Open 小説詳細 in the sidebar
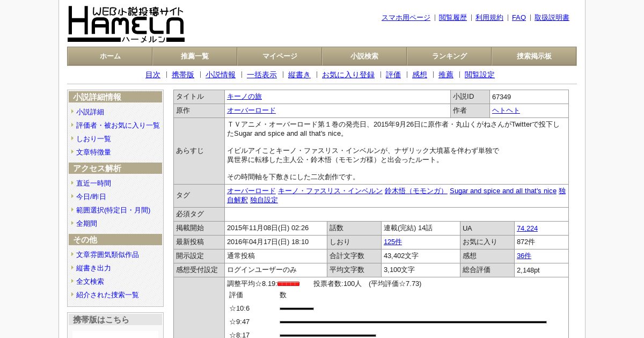The image size is (644, 338). 90,112
